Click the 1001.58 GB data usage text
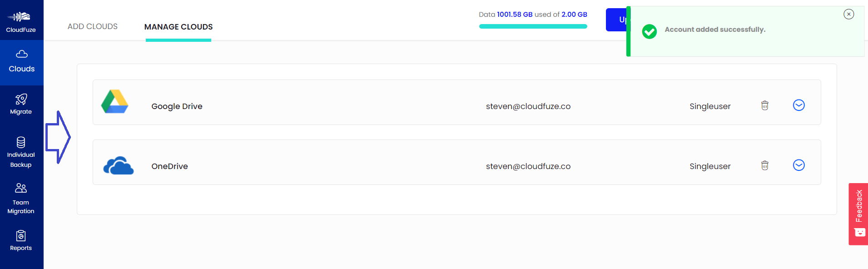This screenshot has height=269, width=868. tap(515, 15)
